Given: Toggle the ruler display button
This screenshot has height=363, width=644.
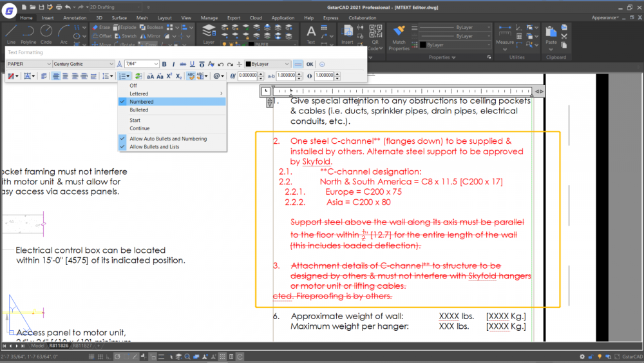Looking at the screenshot, I should [x=298, y=64].
